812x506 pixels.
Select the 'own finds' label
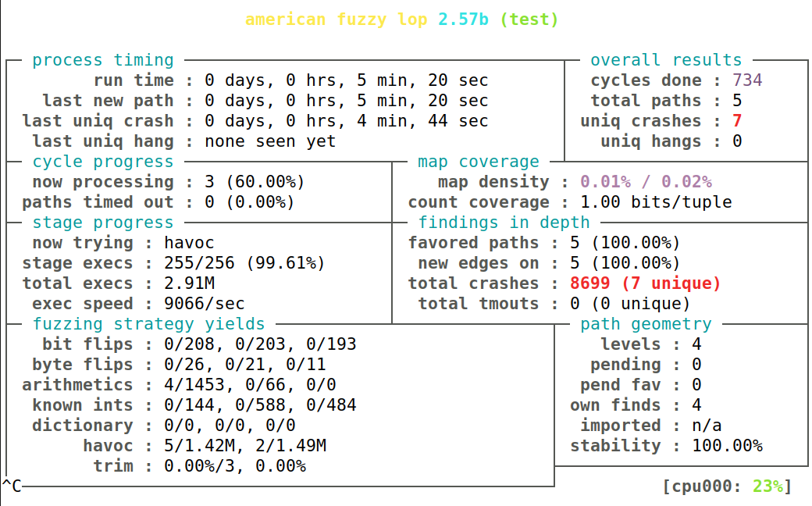tap(615, 405)
